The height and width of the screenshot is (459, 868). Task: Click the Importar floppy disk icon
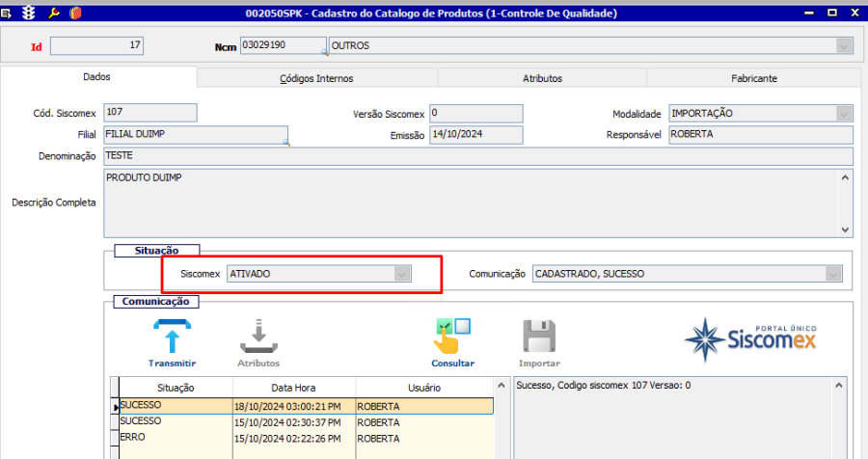pos(539,337)
